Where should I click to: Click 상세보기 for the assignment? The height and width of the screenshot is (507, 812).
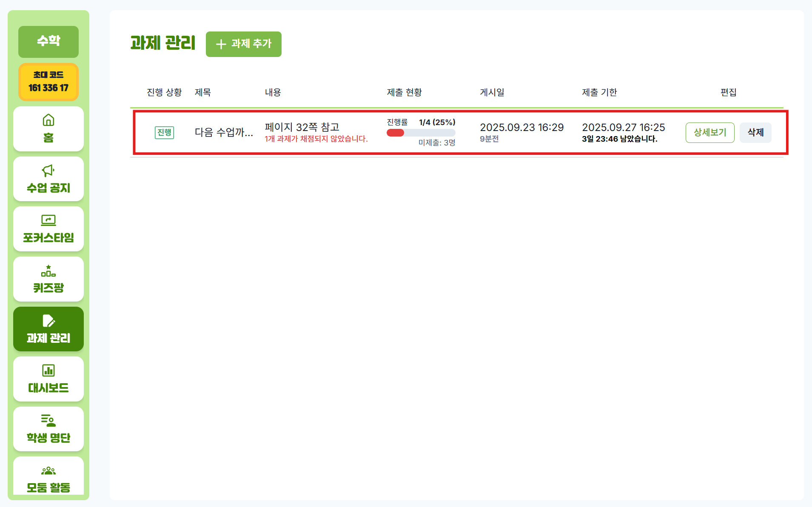(x=709, y=133)
